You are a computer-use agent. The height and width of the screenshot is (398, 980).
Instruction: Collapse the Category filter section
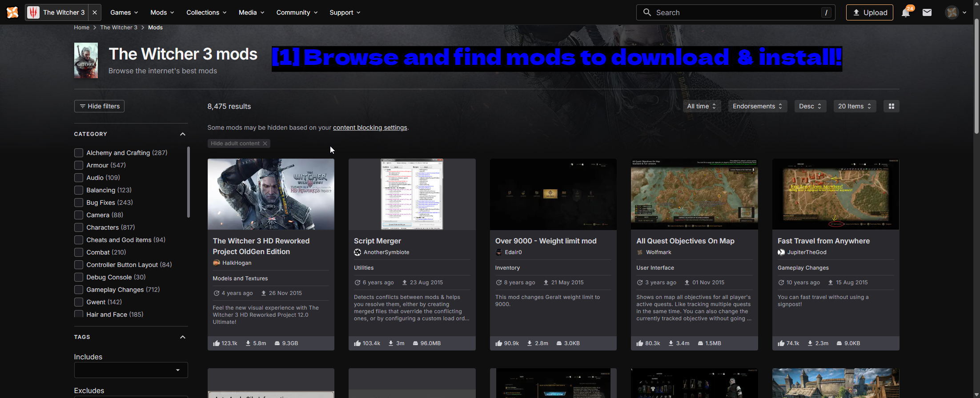[182, 134]
